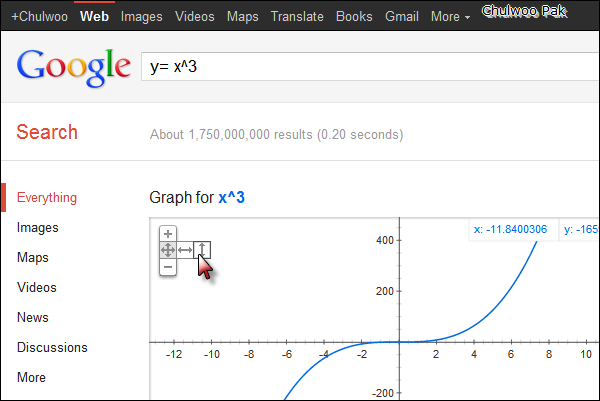Go to Maps in top navigation bar
Screen dimensions: 600x401
(242, 17)
